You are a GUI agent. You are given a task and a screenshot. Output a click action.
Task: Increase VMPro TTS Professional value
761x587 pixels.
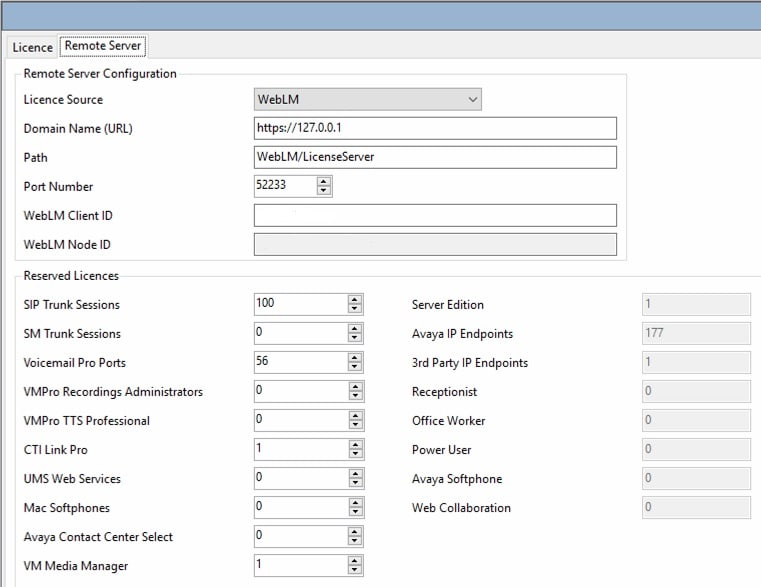pyautogui.click(x=355, y=416)
